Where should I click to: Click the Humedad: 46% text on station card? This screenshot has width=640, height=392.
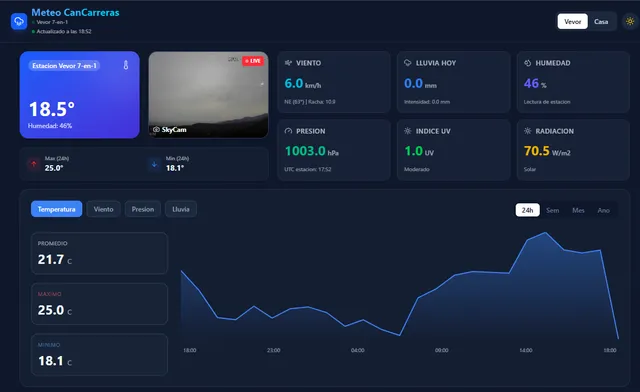click(x=50, y=126)
